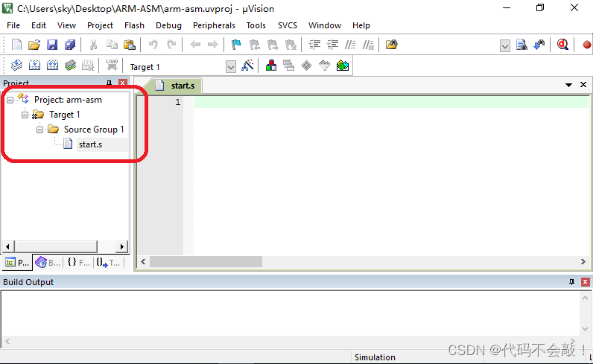Open the SVCS menu
This screenshot has width=596, height=364.
[288, 25]
